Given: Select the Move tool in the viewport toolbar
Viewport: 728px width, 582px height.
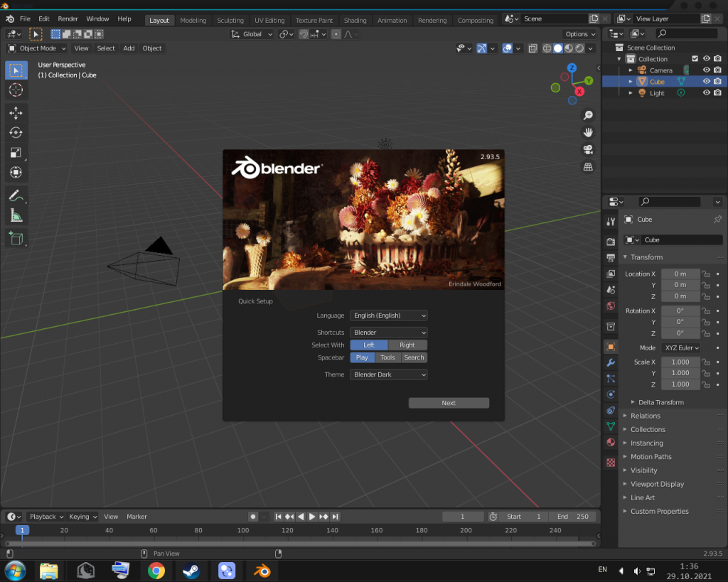Looking at the screenshot, I should 16,112.
